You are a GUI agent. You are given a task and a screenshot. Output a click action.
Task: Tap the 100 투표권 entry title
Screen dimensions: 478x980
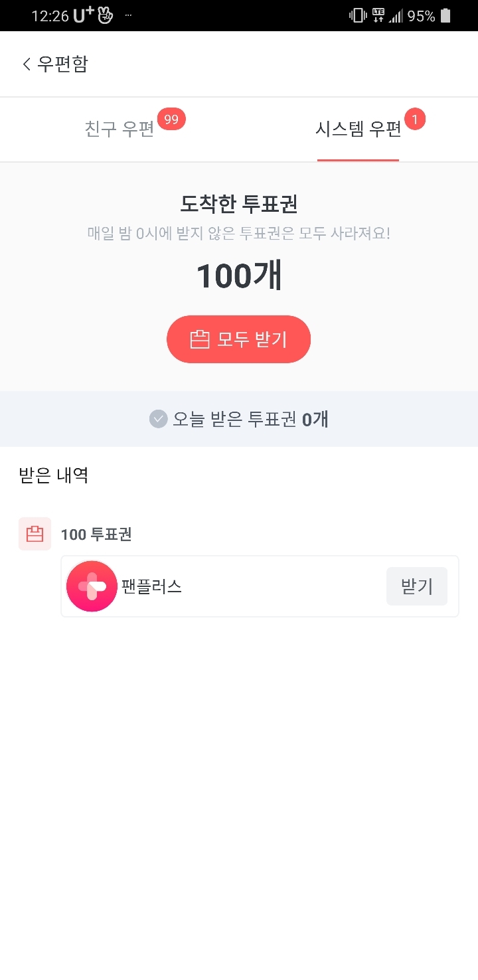(96, 534)
